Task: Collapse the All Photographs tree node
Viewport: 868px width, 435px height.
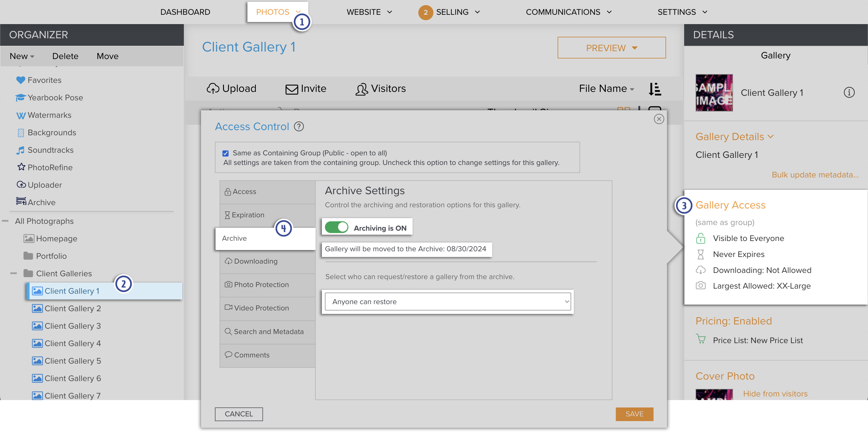Action: 5,221
